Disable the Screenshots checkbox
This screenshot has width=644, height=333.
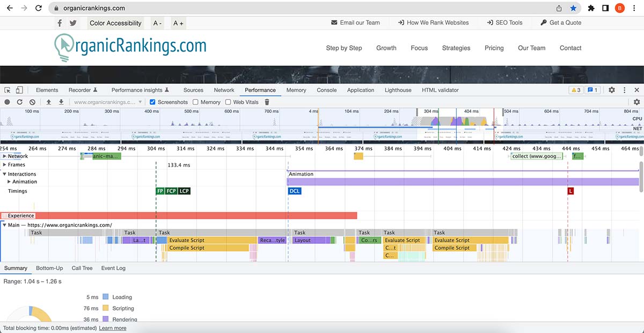(x=152, y=102)
